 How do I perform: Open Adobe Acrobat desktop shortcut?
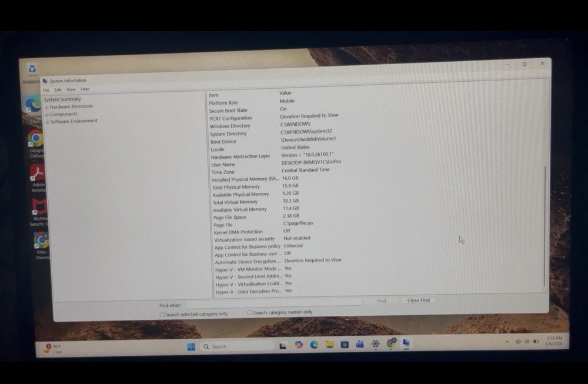pyautogui.click(x=38, y=173)
